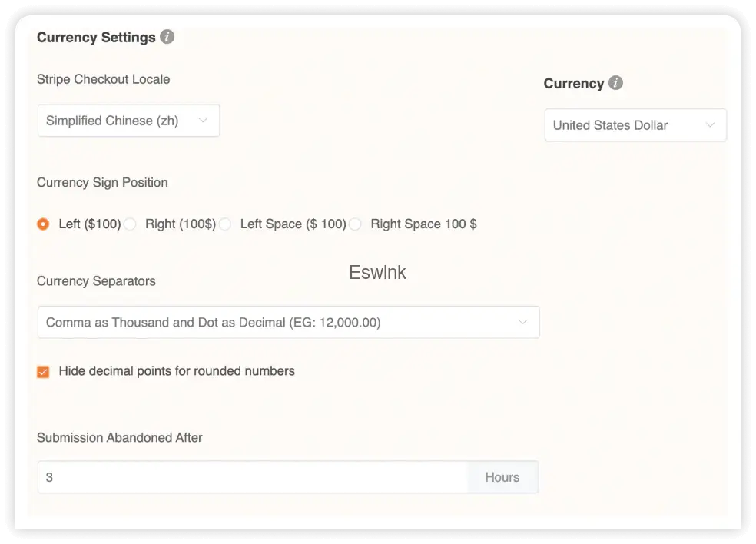
Task: Click the Stripe Checkout Locale label
Action: click(103, 79)
